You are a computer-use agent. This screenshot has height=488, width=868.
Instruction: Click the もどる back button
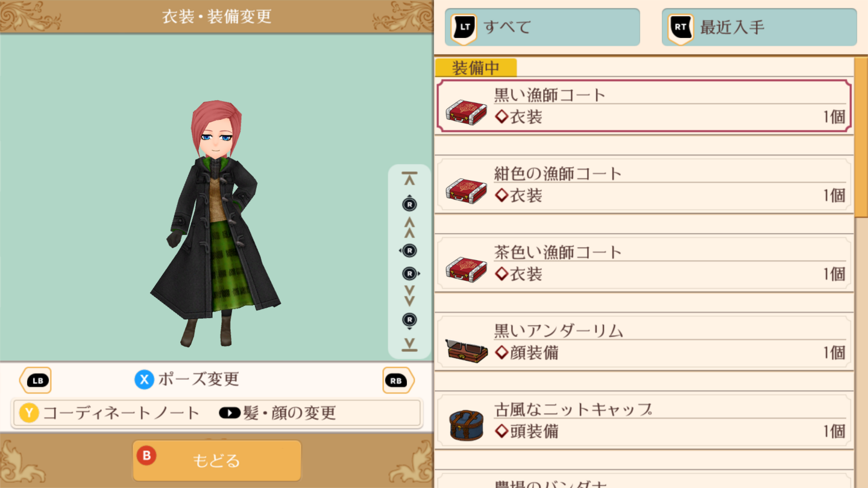[217, 461]
